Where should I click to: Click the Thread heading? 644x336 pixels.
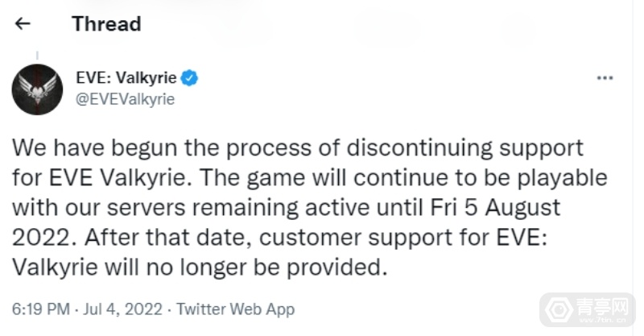point(106,24)
